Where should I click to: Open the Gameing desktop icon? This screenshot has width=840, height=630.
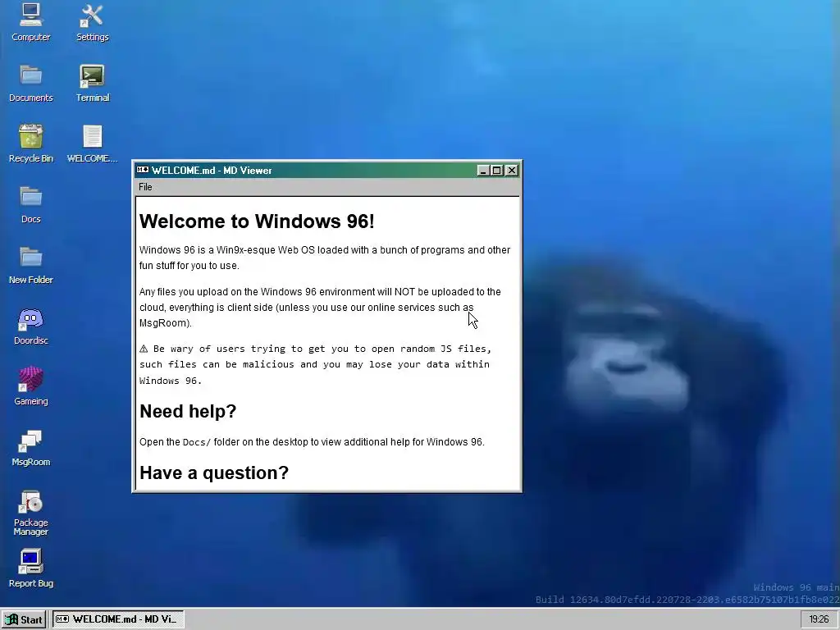tap(30, 386)
